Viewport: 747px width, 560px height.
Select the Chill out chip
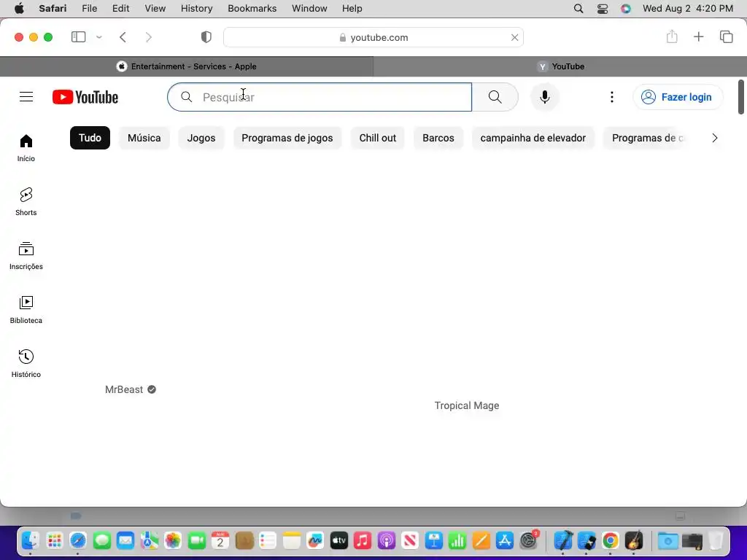pos(377,138)
